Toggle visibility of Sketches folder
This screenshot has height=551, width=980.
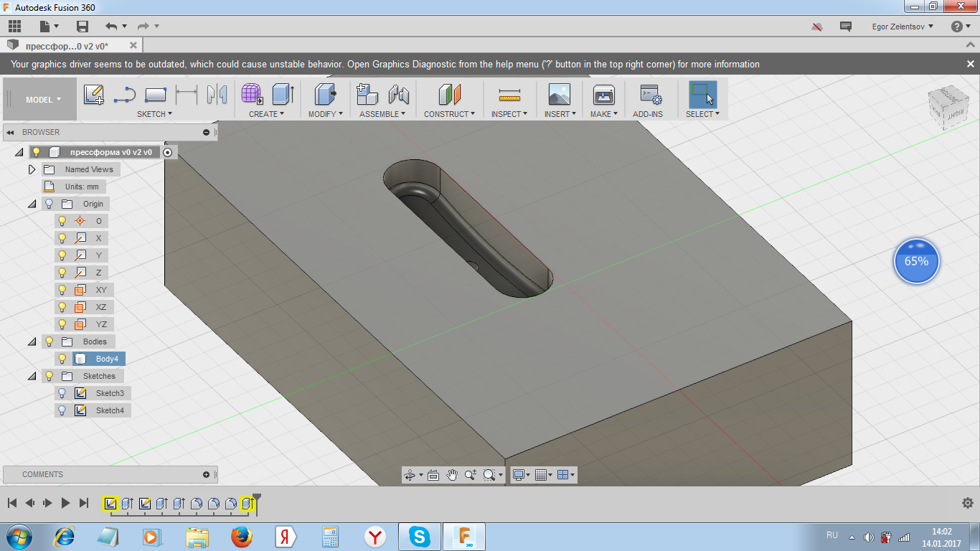[x=49, y=376]
